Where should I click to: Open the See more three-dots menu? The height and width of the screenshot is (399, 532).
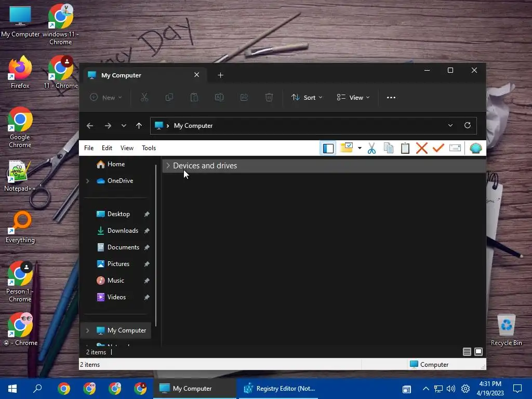[x=391, y=97]
